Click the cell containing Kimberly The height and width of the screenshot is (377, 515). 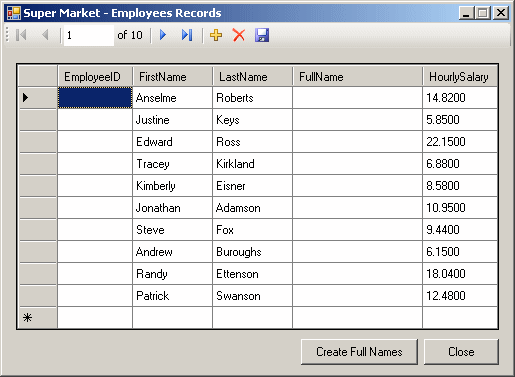tap(173, 186)
